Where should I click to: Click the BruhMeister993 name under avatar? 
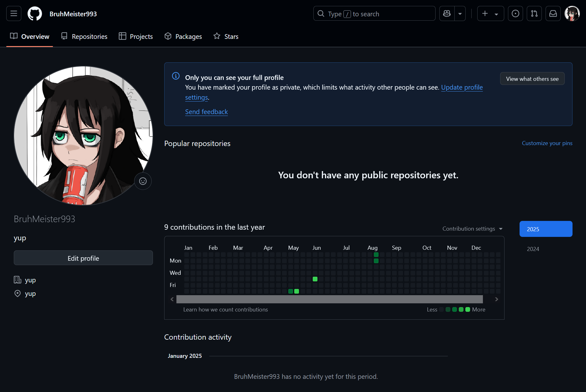44,219
